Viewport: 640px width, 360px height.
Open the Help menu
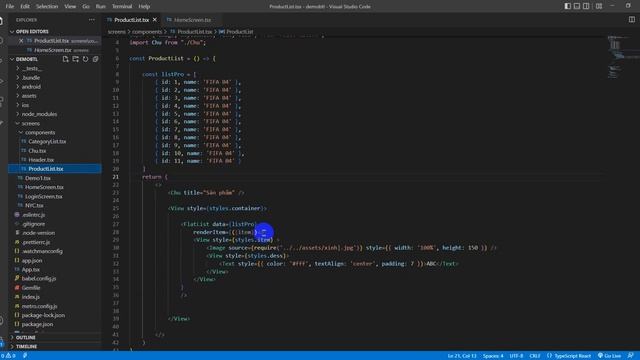[144, 6]
